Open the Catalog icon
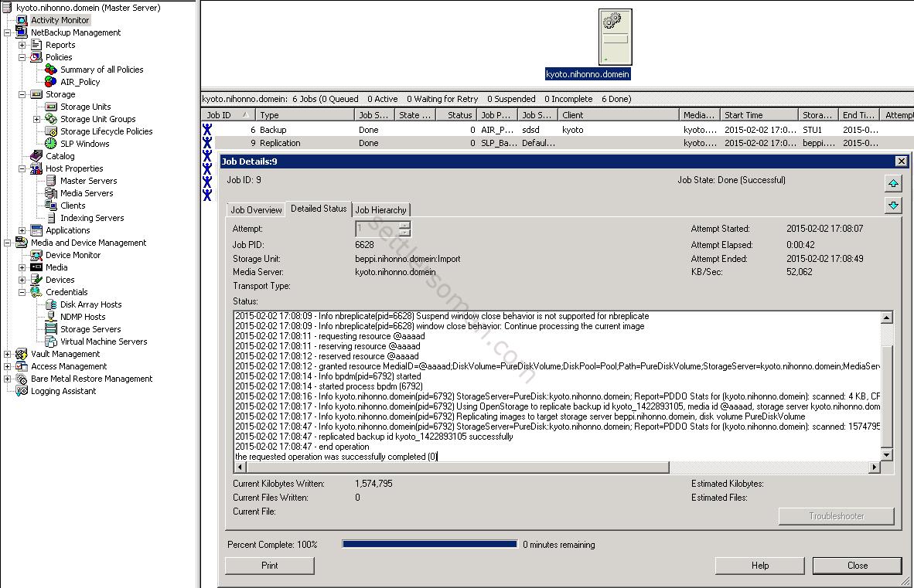Screen dimensions: 914x588 (36, 156)
